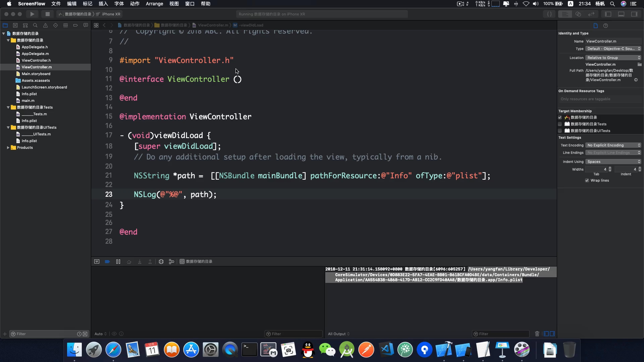Click Step Over in debug bar
The height and width of the screenshot is (362, 644).
click(129, 261)
